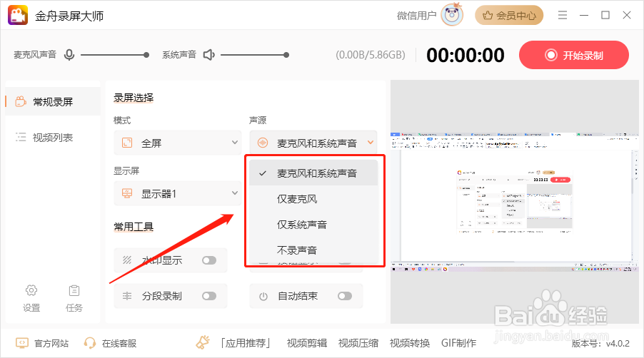Adjust the 系统声音 volume slider
This screenshot has width=644, height=358.
pos(255,54)
